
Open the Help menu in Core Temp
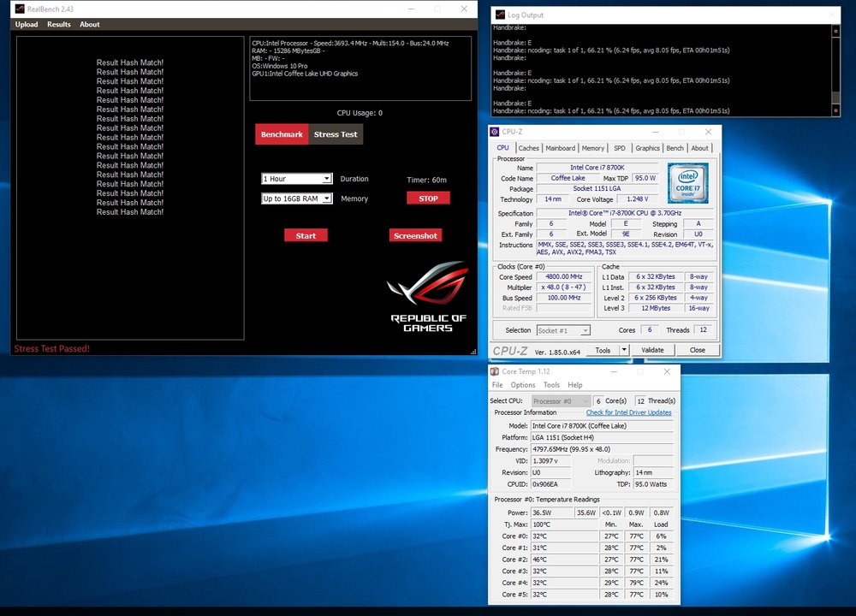pos(575,385)
